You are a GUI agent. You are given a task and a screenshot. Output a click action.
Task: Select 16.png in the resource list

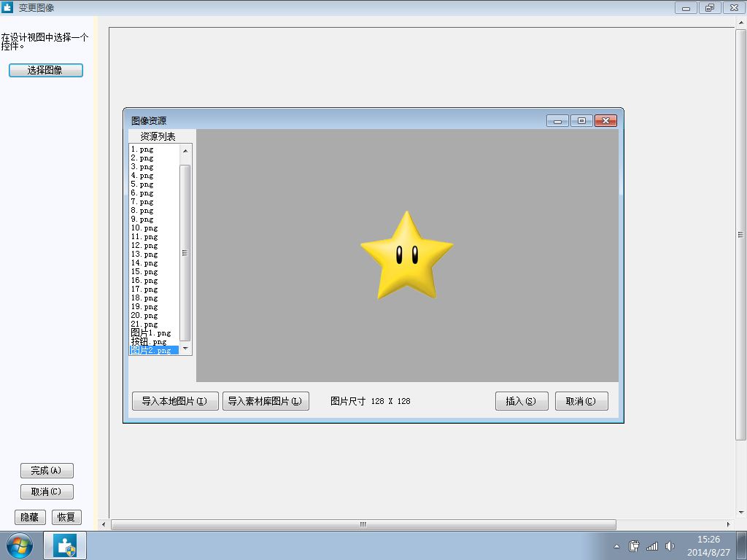coord(154,280)
